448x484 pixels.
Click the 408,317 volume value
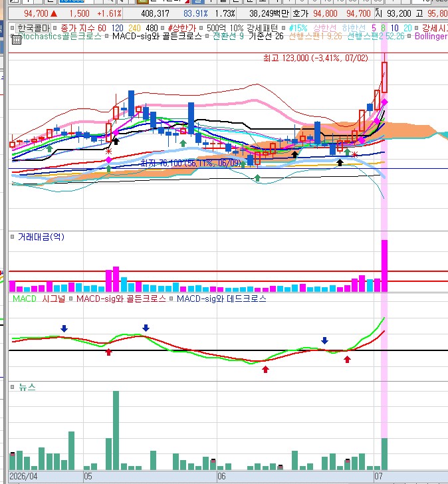[x=155, y=13]
